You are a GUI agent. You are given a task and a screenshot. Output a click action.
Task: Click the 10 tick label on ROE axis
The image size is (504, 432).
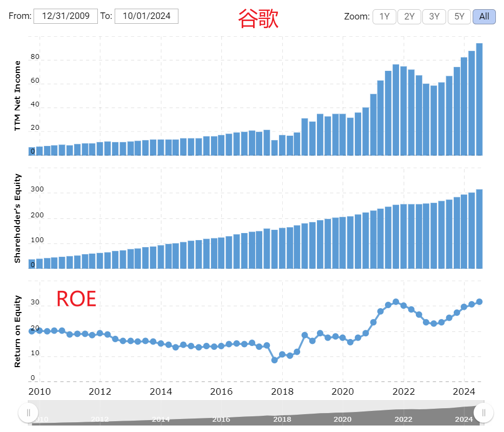pyautogui.click(x=35, y=353)
